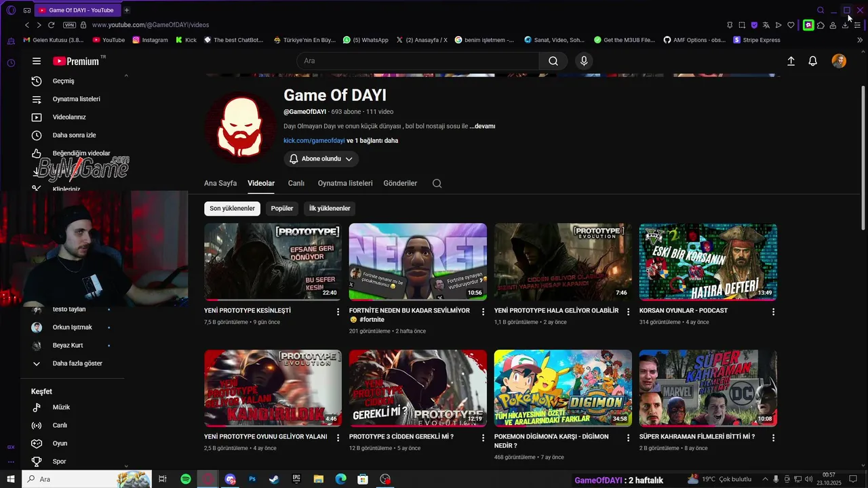This screenshot has height=488, width=868.
Task: Open the YENİ PROTOTYPE OYUNU GELİYOR YALAN! title
Action: pyautogui.click(x=265, y=436)
